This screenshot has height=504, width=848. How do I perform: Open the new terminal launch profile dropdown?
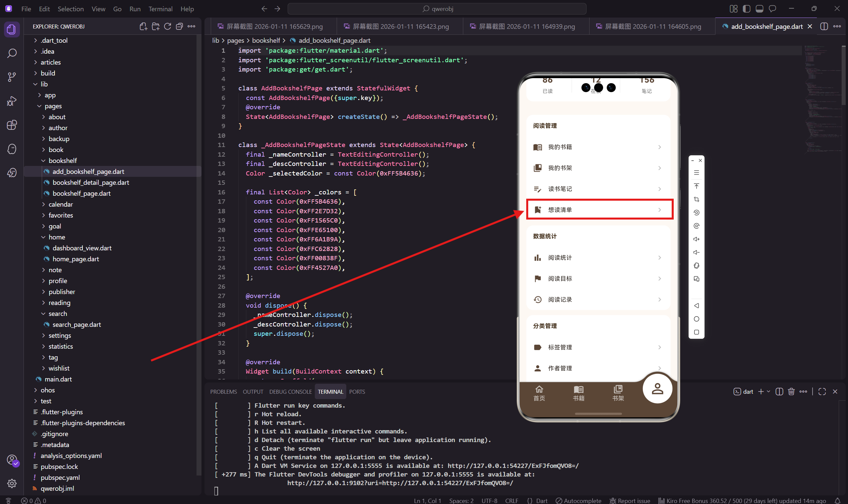[768, 392]
